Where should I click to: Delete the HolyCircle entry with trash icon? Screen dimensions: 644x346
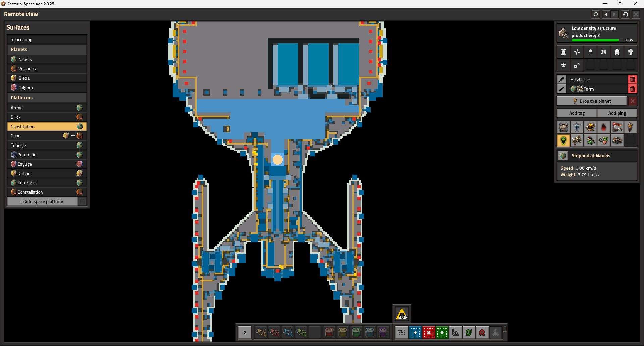click(x=632, y=79)
